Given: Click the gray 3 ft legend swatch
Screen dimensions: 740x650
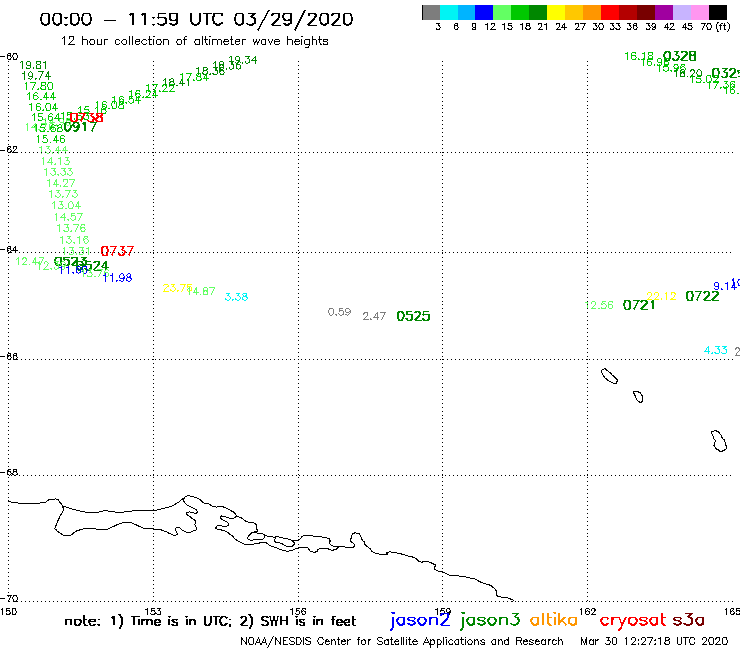Looking at the screenshot, I should [x=431, y=13].
